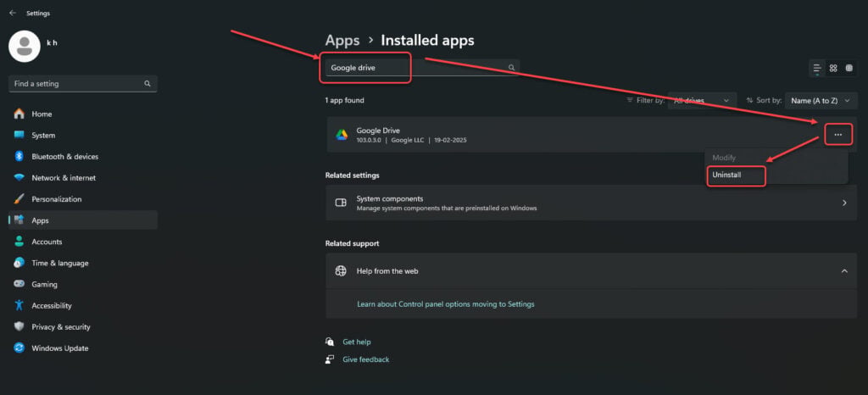Click the Get help icon
The width and height of the screenshot is (868, 395).
(x=330, y=342)
